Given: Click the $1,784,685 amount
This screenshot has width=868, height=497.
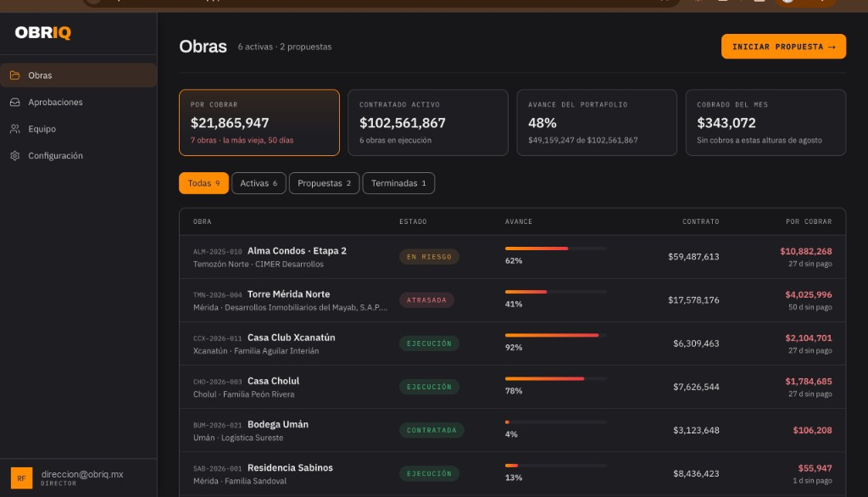Looking at the screenshot, I should click(x=808, y=382).
